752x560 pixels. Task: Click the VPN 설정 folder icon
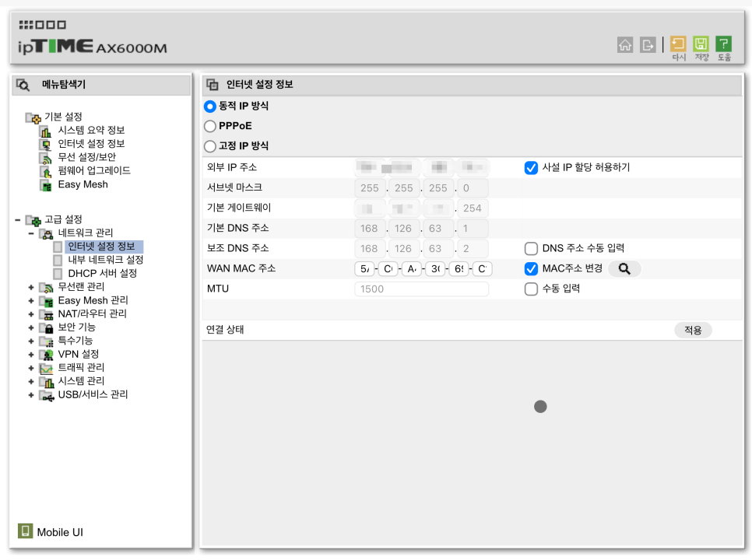(x=46, y=355)
